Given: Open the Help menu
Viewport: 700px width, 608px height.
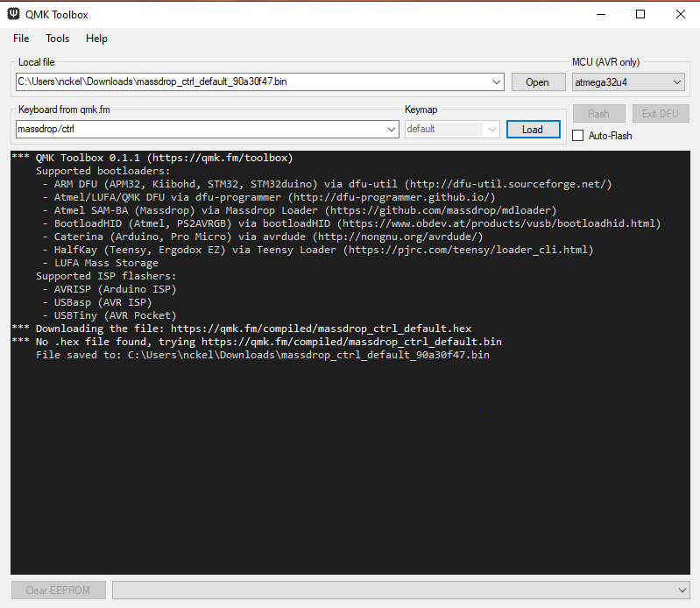Looking at the screenshot, I should click(x=96, y=39).
